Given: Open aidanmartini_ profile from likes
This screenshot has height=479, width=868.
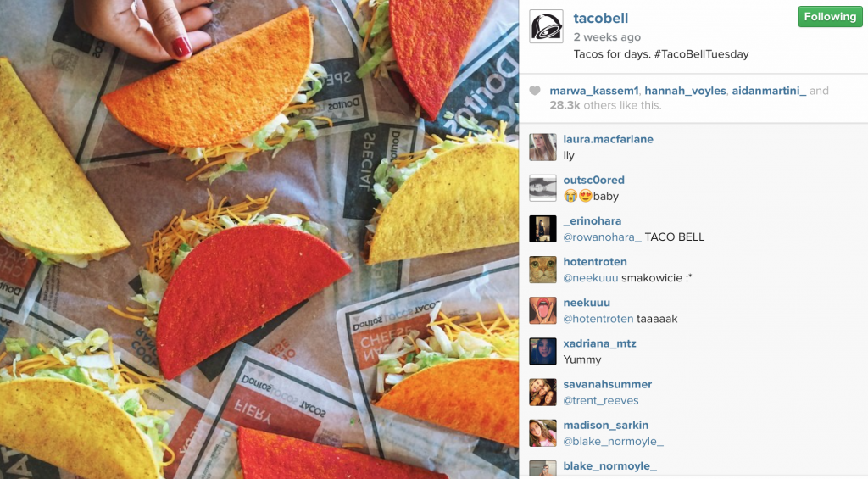Looking at the screenshot, I should point(769,91).
